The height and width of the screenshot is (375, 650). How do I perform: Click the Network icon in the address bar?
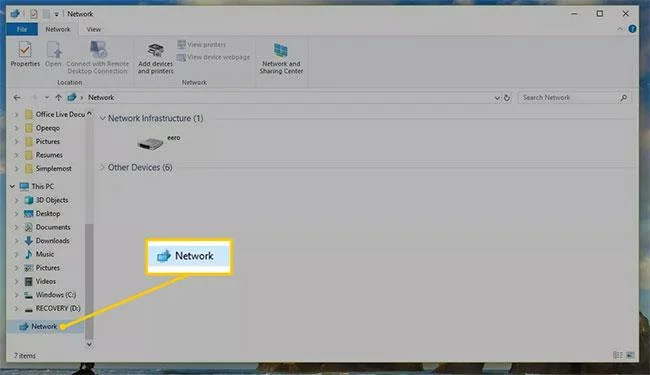tap(72, 97)
